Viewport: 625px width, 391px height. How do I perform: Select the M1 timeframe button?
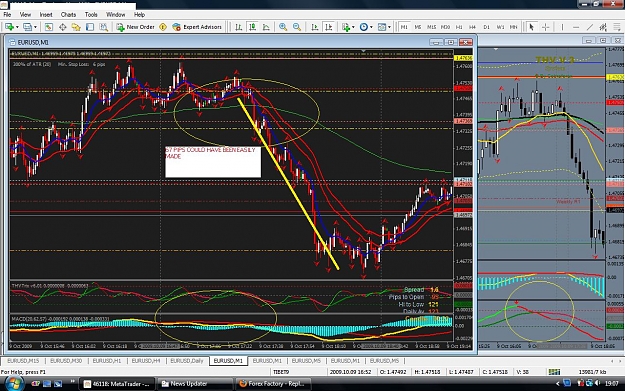point(404,27)
